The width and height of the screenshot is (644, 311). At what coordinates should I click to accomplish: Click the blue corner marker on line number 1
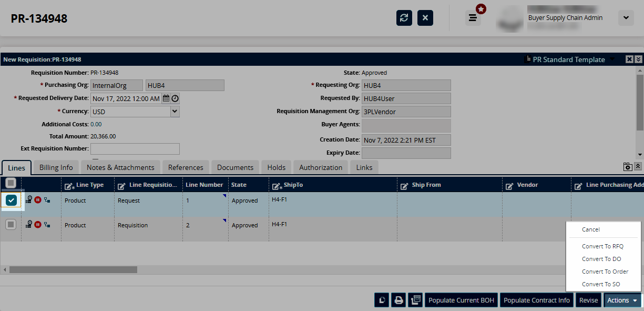[x=224, y=196]
